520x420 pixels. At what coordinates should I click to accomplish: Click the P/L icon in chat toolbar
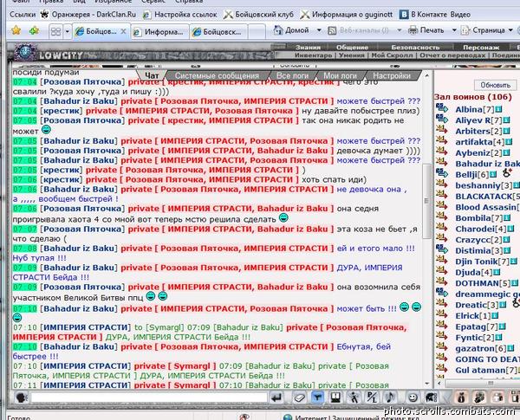click(x=372, y=397)
